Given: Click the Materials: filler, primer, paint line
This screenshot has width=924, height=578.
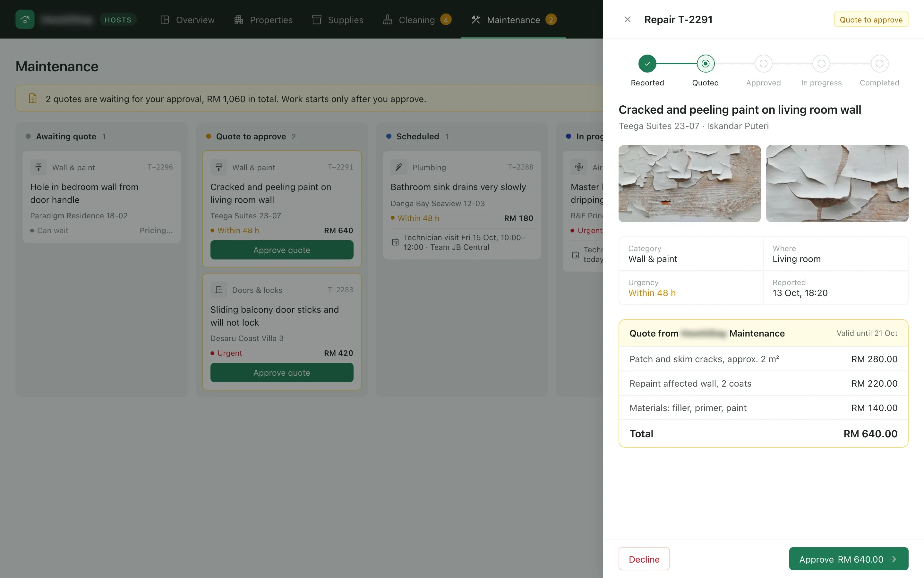Looking at the screenshot, I should tap(763, 408).
